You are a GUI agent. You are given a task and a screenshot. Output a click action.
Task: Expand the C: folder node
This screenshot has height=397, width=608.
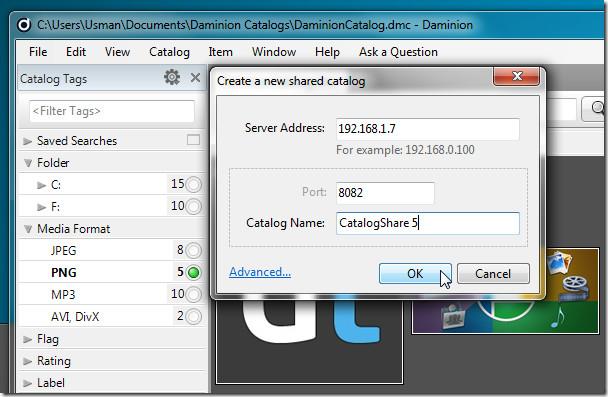41,185
